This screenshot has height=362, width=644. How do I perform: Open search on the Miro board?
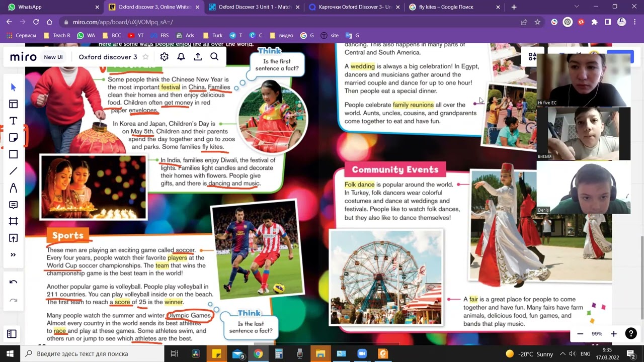tap(214, 57)
